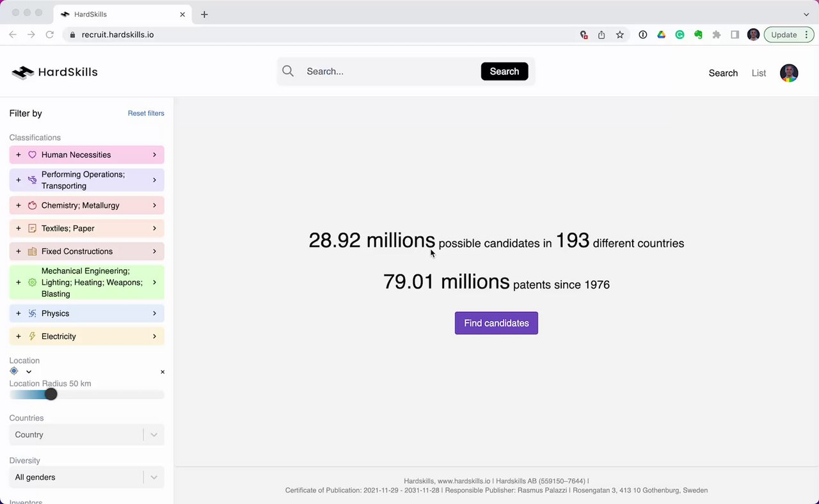Click the Location Radius slider handle
Screen dimensions: 819x504
click(x=51, y=395)
